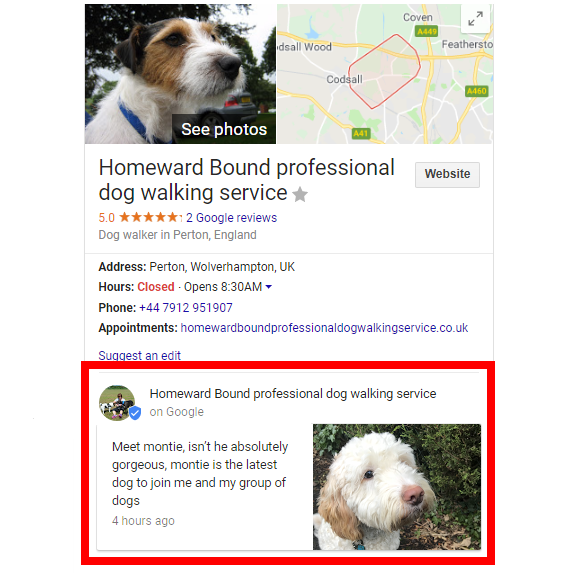The height and width of the screenshot is (575, 575).
Task: Click the A460 road label on the map
Action: click(476, 91)
